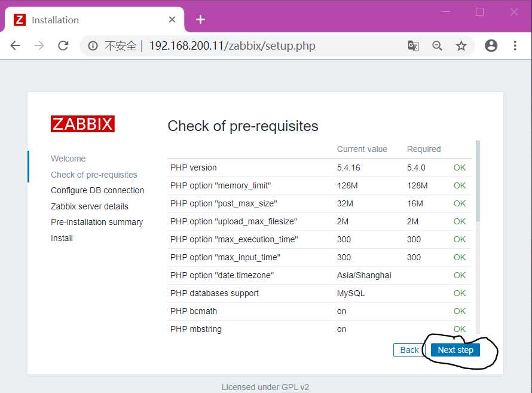Click PHP option "post_max_size" label
The image size is (532, 393).
coord(224,203)
